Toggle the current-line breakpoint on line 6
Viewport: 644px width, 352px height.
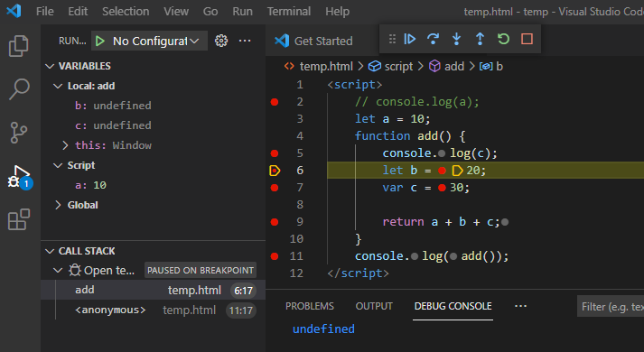click(x=275, y=171)
